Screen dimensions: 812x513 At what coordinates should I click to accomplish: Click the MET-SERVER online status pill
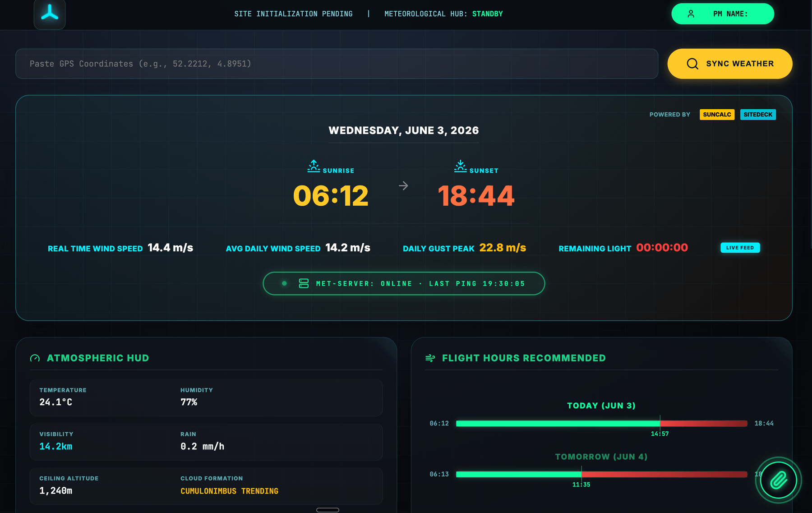[404, 283]
